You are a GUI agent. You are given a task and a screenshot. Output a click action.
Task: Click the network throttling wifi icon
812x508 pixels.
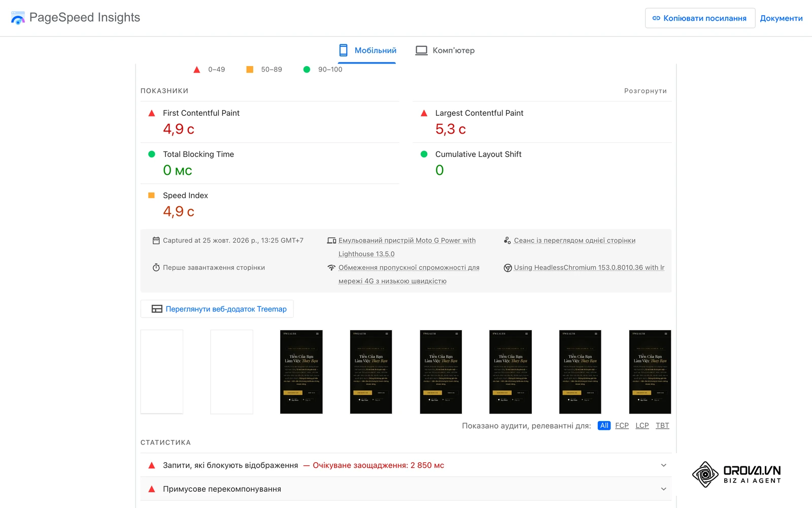[x=331, y=268]
